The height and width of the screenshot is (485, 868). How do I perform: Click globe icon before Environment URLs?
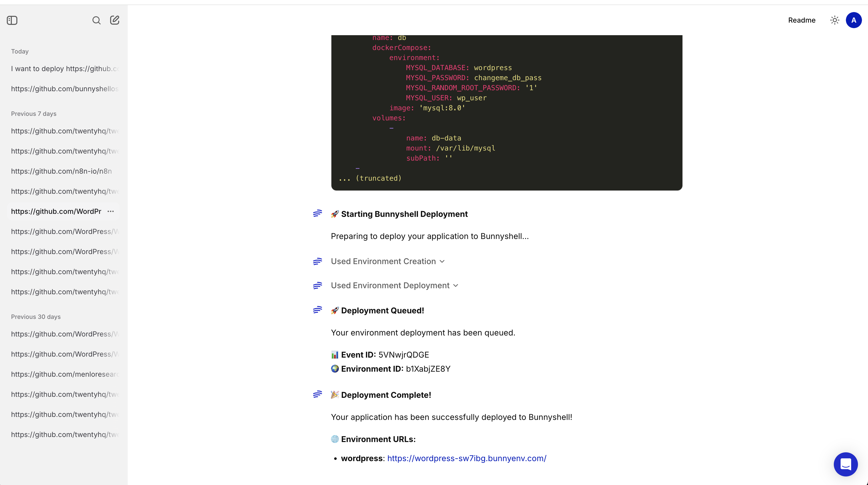[335, 439]
